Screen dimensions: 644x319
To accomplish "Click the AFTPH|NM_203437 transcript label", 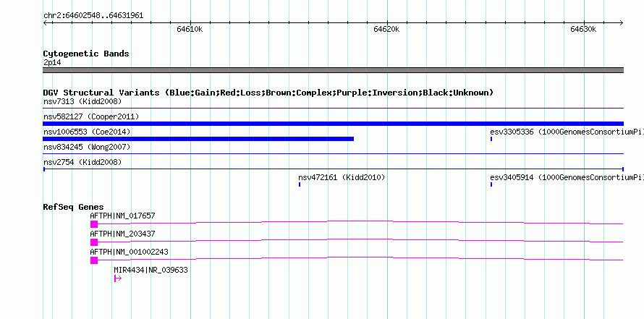I will coord(123,234).
